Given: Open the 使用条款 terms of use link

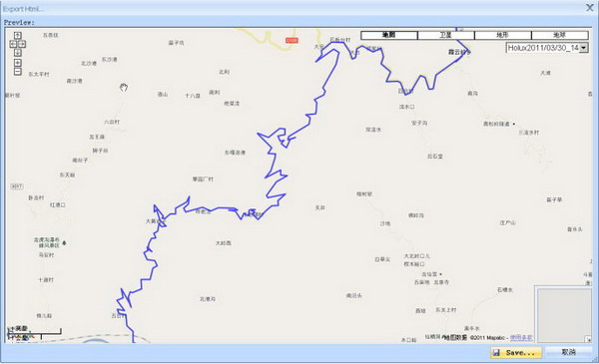Looking at the screenshot, I should (521, 338).
